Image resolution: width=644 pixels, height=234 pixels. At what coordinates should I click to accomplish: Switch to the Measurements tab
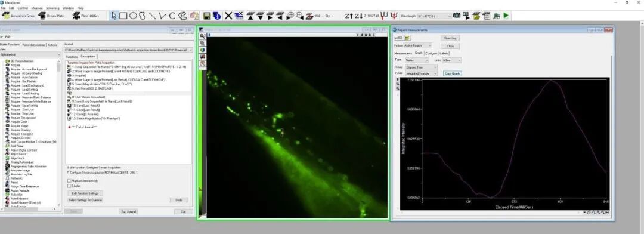(403, 53)
